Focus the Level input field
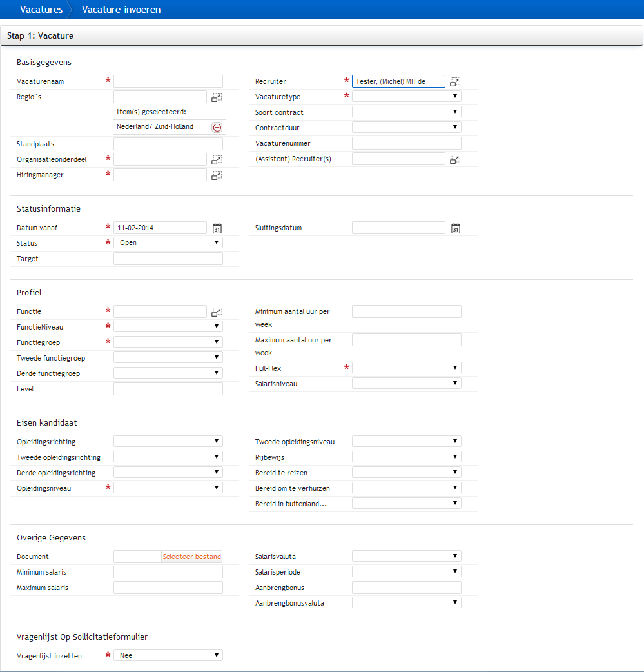The height and width of the screenshot is (672, 644). pos(168,389)
